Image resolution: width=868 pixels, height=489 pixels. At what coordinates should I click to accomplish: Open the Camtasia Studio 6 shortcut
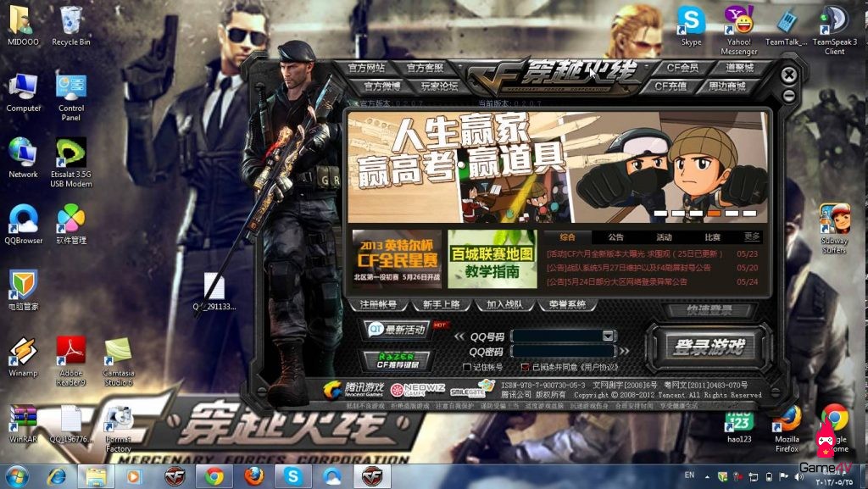pyautogui.click(x=119, y=361)
